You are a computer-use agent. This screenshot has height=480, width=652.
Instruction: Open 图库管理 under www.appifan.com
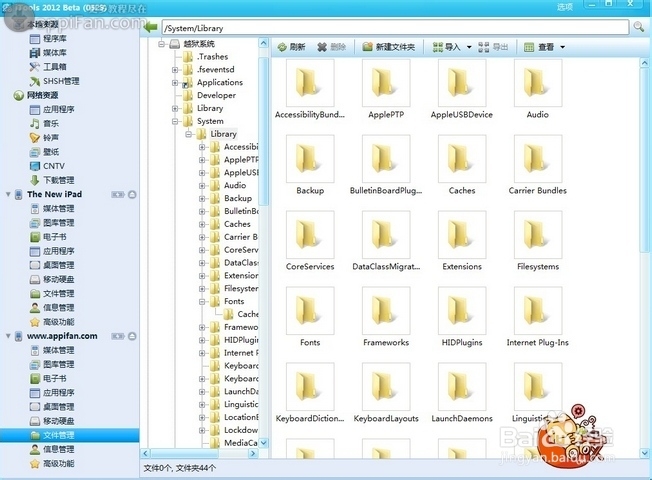[52, 364]
